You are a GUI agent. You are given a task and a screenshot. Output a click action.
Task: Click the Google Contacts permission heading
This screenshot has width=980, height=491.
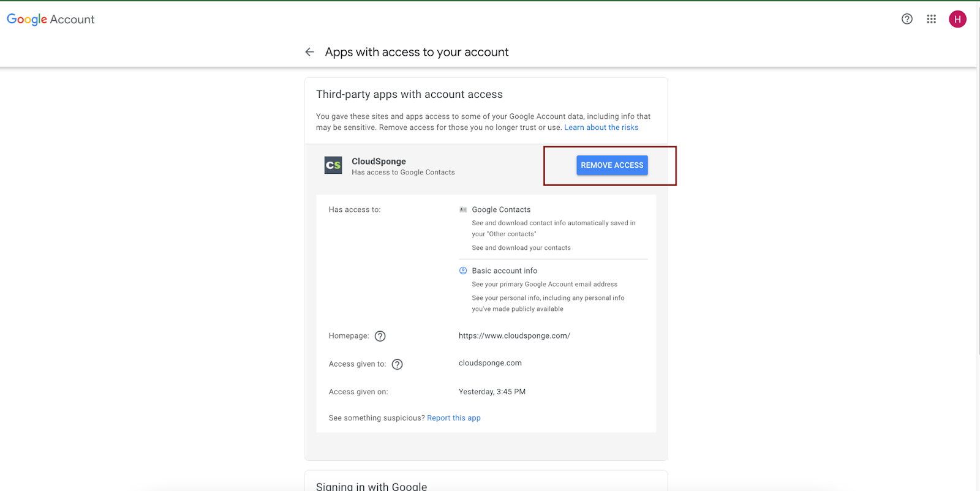click(x=502, y=209)
